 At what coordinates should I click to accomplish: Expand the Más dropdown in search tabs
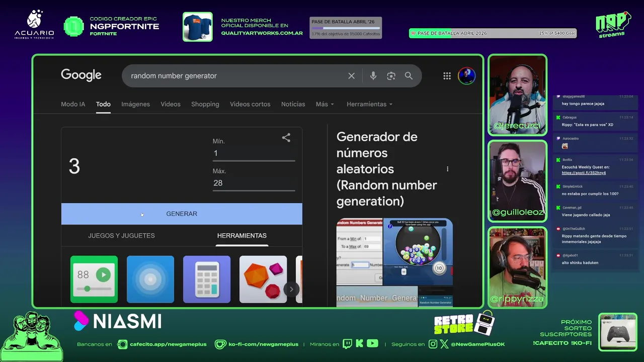(325, 104)
